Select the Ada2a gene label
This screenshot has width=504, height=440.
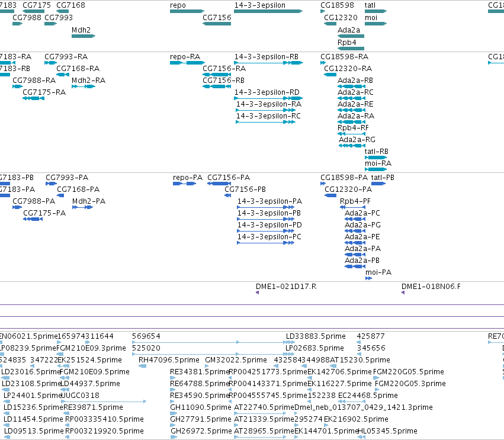tap(349, 30)
